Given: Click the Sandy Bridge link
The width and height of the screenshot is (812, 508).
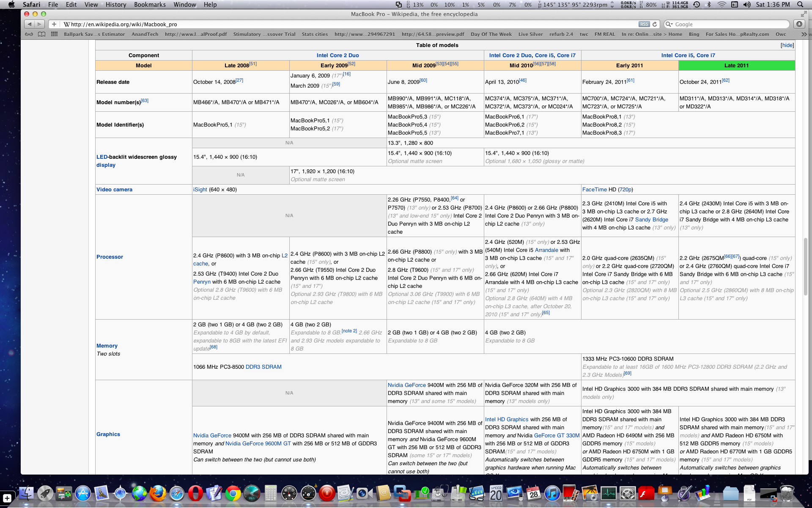Looking at the screenshot, I should pos(651,220).
